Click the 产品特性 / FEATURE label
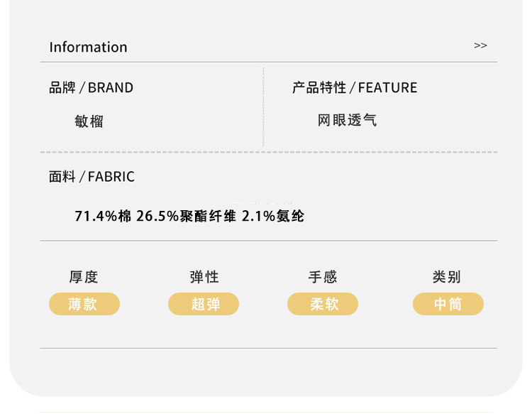Image resolution: width=532 pixels, height=414 pixels. 355,88
